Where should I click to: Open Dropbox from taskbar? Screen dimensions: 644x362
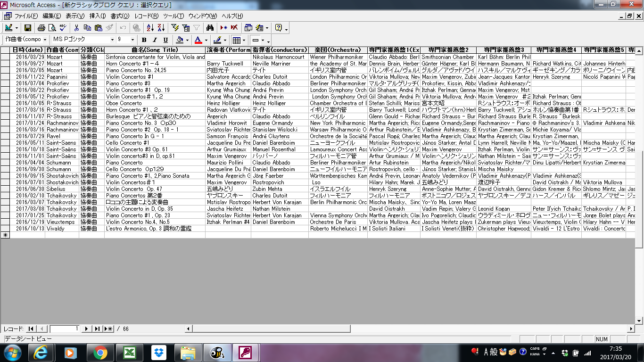pos(158,352)
